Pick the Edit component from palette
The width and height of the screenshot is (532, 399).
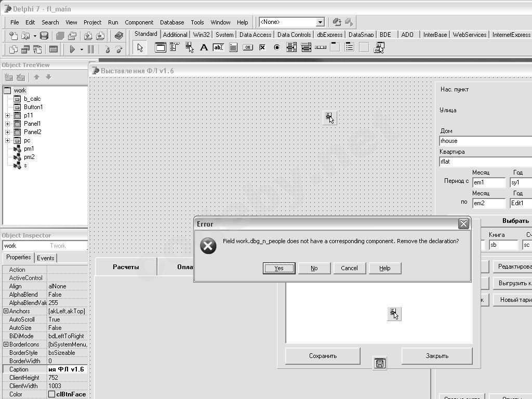point(218,47)
